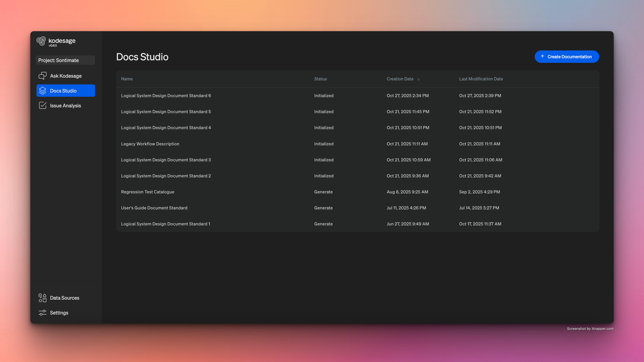Image resolution: width=644 pixels, height=362 pixels.
Task: Click the Data Sources shapes icon
Action: point(42,298)
